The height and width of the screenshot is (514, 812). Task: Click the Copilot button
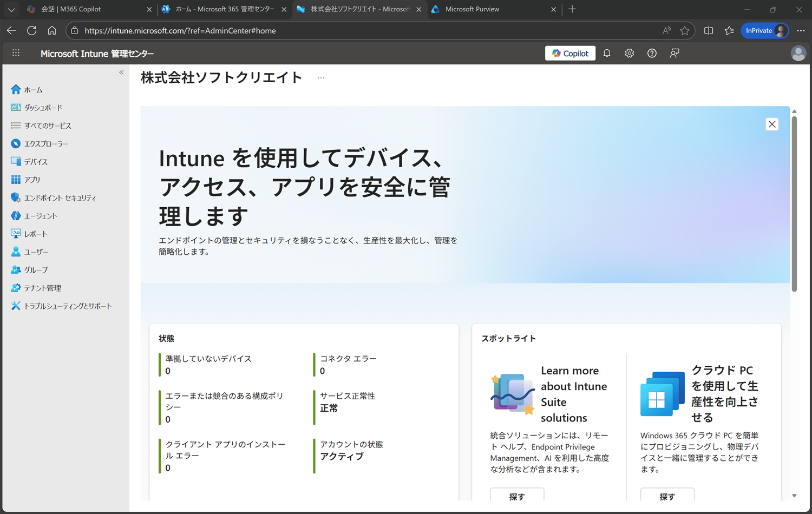(570, 53)
